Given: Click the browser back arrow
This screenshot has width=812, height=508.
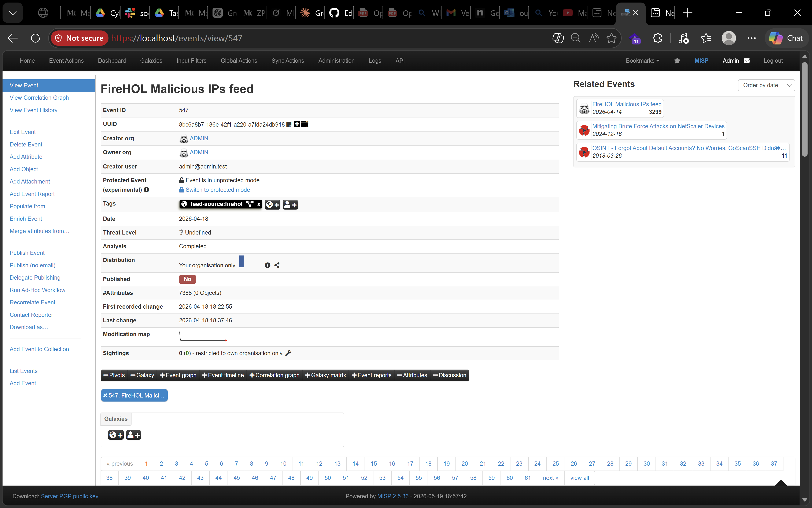Looking at the screenshot, I should [x=13, y=38].
